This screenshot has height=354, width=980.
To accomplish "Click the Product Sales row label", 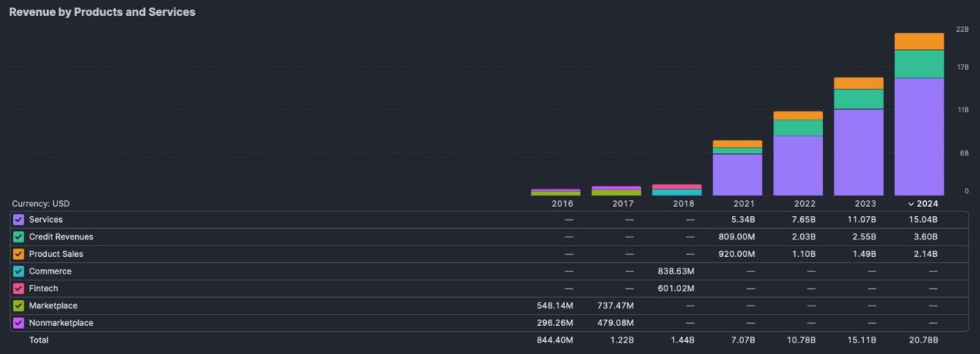I will (56, 254).
